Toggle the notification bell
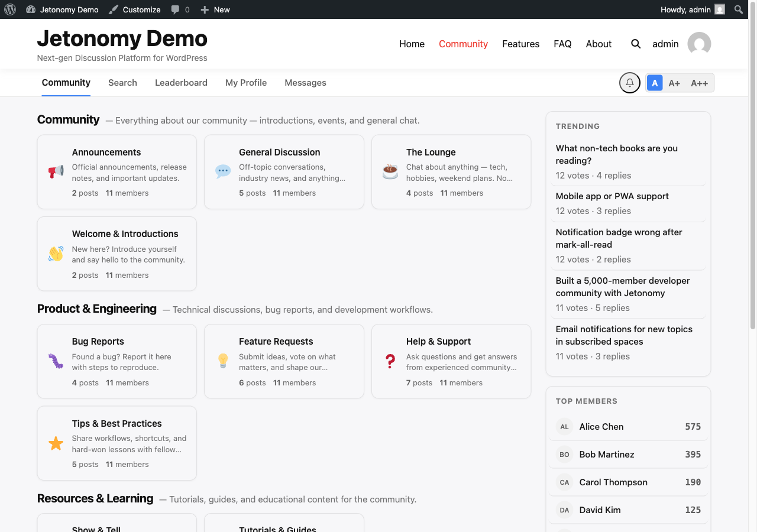The width and height of the screenshot is (757, 532). (x=629, y=83)
